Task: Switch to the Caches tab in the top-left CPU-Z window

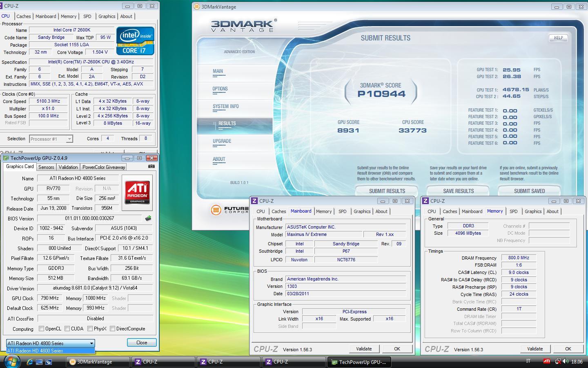Action: click(x=23, y=16)
